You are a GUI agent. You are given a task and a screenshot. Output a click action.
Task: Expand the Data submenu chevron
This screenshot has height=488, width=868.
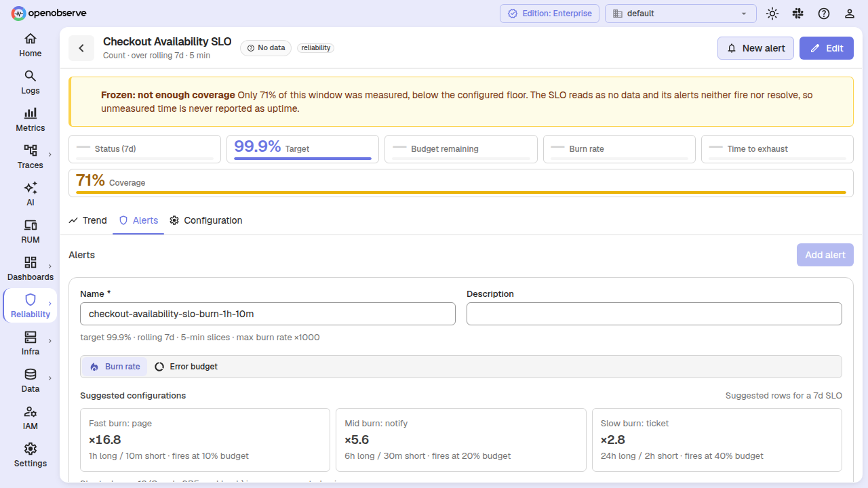(50, 378)
